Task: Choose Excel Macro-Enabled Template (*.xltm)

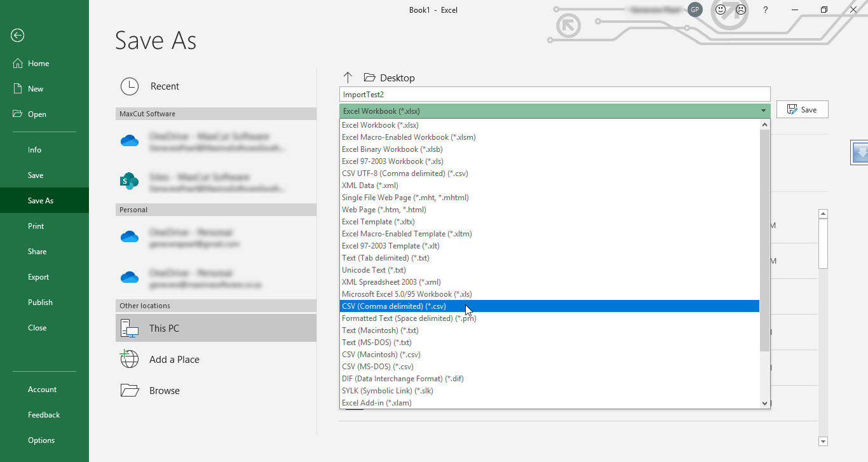Action: (550, 234)
